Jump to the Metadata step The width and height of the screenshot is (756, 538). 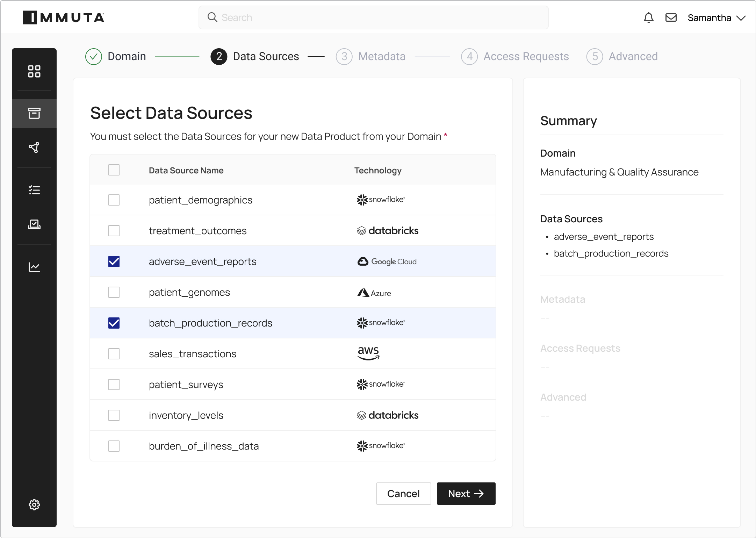(371, 56)
